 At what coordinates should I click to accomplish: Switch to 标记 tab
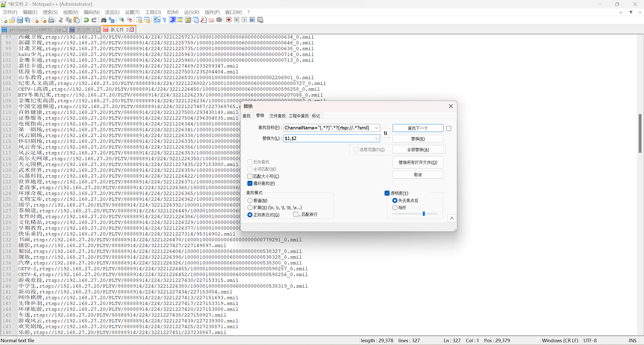click(x=316, y=116)
